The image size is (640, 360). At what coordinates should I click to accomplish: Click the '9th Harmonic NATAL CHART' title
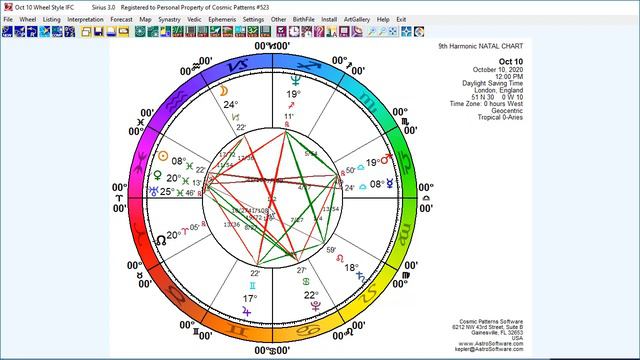pos(480,46)
